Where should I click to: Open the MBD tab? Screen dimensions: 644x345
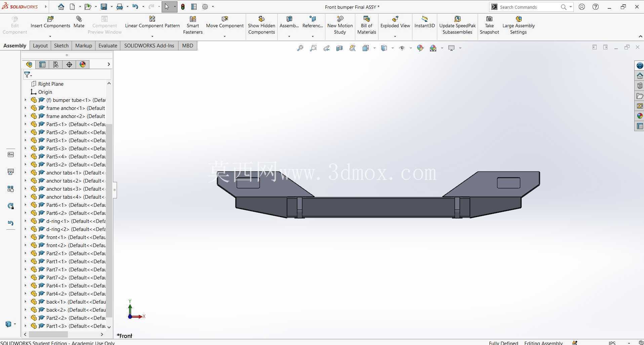click(188, 46)
